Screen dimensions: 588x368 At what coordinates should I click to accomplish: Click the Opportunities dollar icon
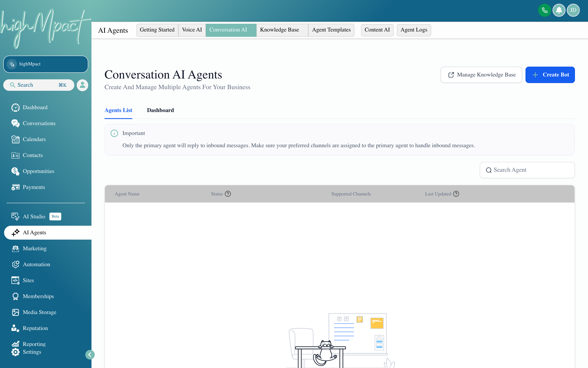(x=15, y=171)
